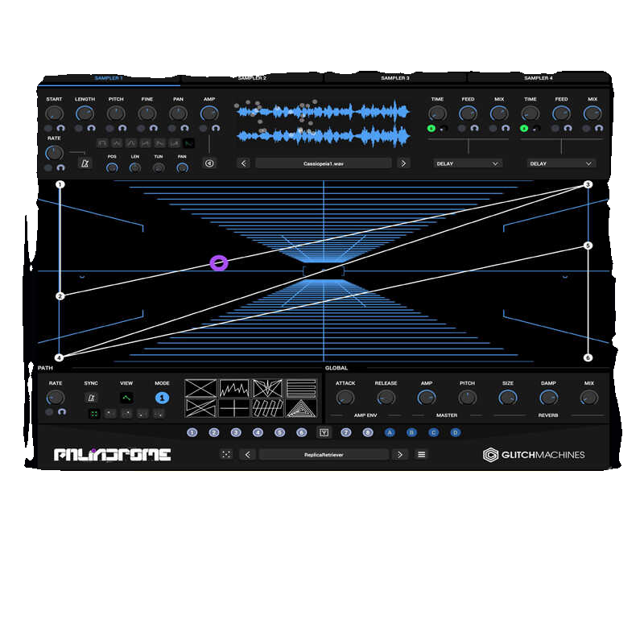Toggle the bipolar modulation icon under sampler PAN
This screenshot has width=644, height=644.
(184, 129)
